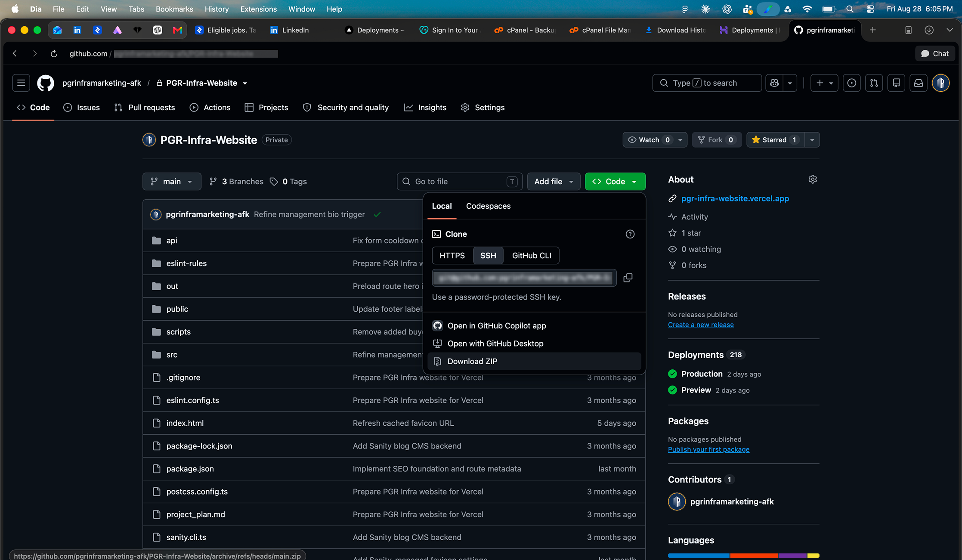Switch to the Local tab

point(442,206)
